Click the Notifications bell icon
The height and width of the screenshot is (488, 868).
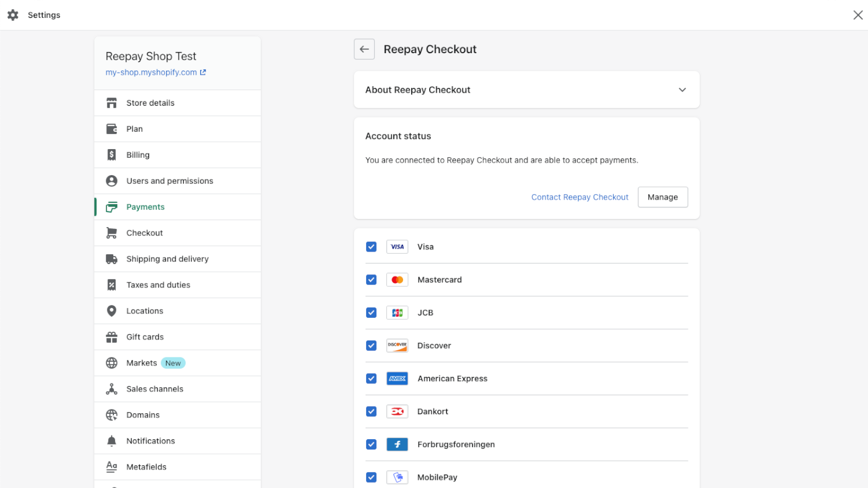pos(112,441)
